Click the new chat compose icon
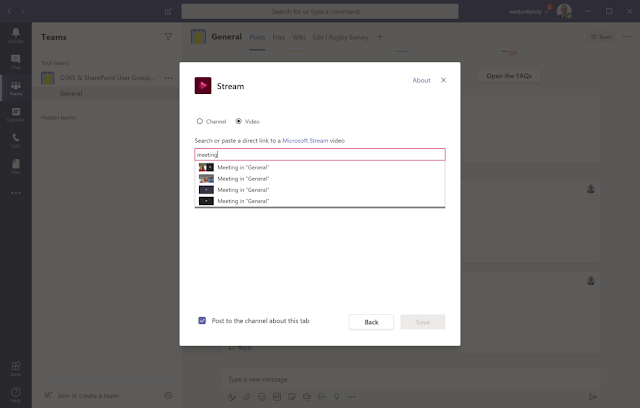The image size is (640, 408). click(x=168, y=11)
